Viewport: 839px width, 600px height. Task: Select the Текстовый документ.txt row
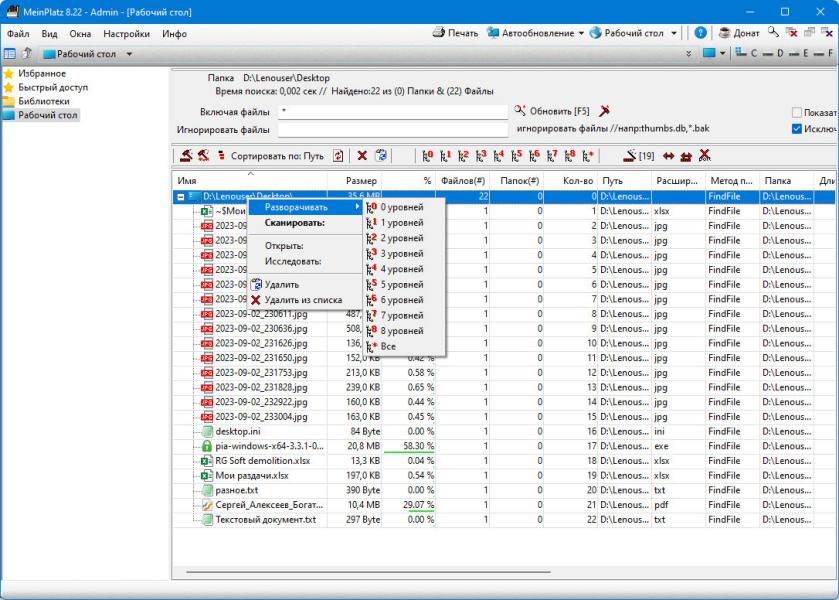[503, 520]
